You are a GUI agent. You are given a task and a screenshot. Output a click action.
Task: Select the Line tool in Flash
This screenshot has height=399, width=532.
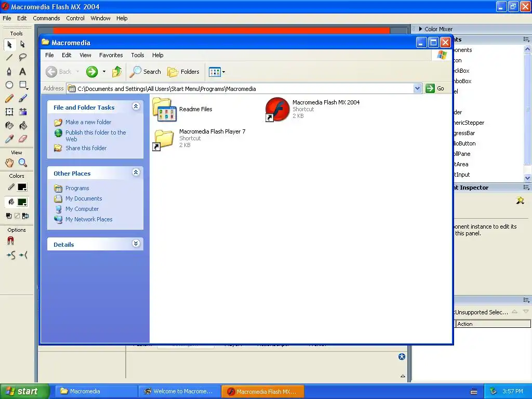(x=9, y=57)
